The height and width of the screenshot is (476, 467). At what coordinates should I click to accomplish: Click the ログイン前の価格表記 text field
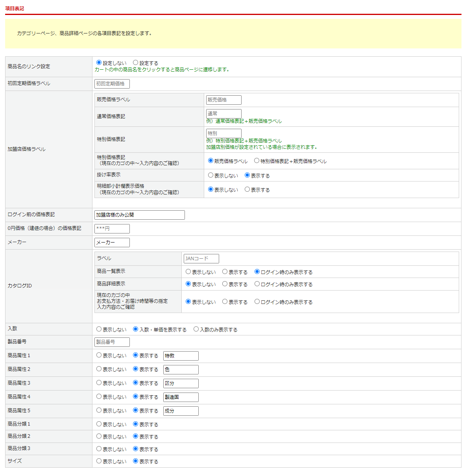(139, 215)
